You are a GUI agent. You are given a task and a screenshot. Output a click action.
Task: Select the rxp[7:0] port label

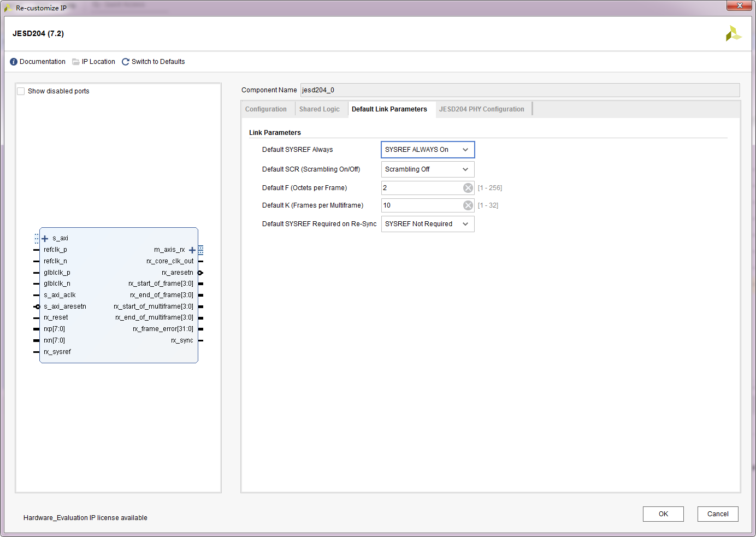click(54, 329)
